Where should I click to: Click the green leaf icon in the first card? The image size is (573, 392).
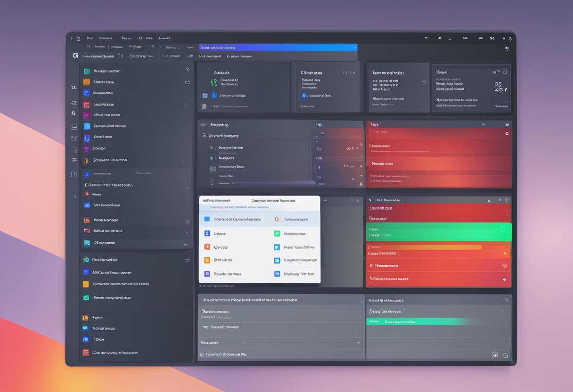pos(214,82)
